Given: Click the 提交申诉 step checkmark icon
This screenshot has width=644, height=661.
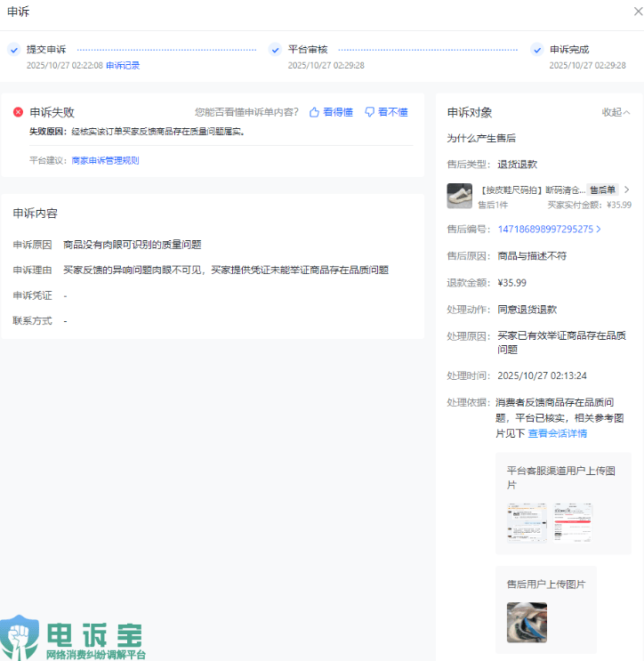Looking at the screenshot, I should (x=13, y=50).
